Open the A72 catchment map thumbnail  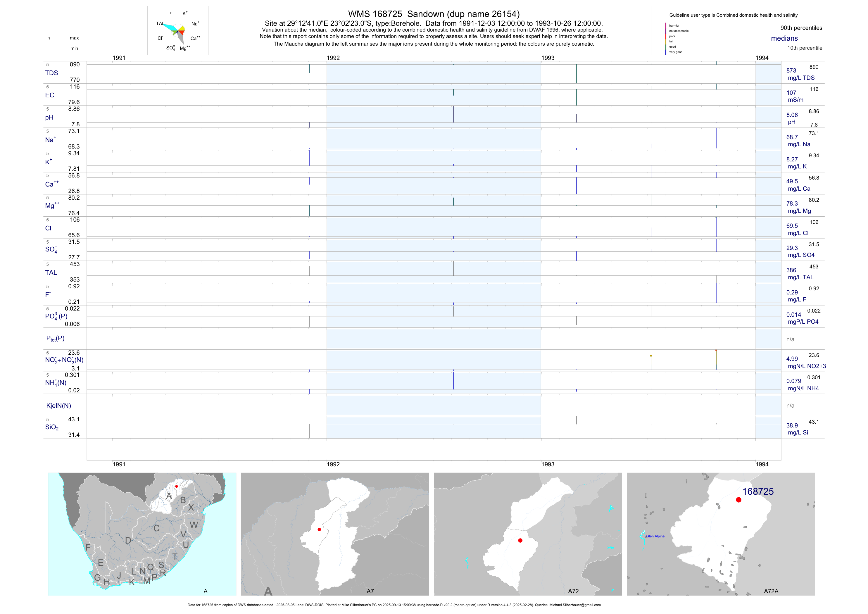point(528,534)
